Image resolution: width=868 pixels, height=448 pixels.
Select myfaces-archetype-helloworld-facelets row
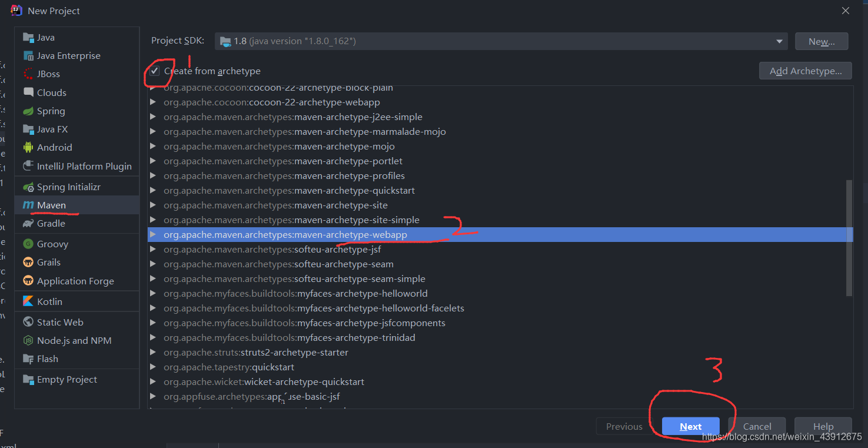500,308
